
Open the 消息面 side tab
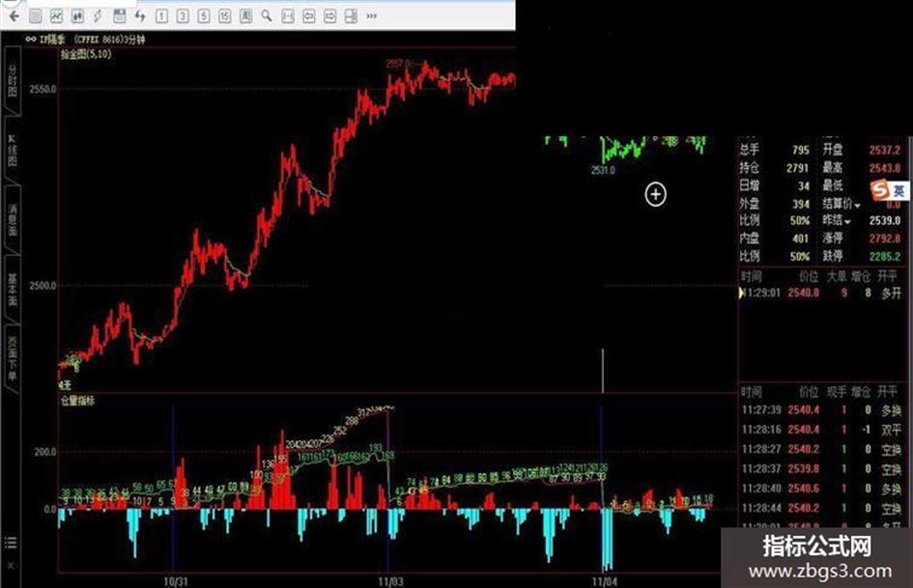click(13, 220)
